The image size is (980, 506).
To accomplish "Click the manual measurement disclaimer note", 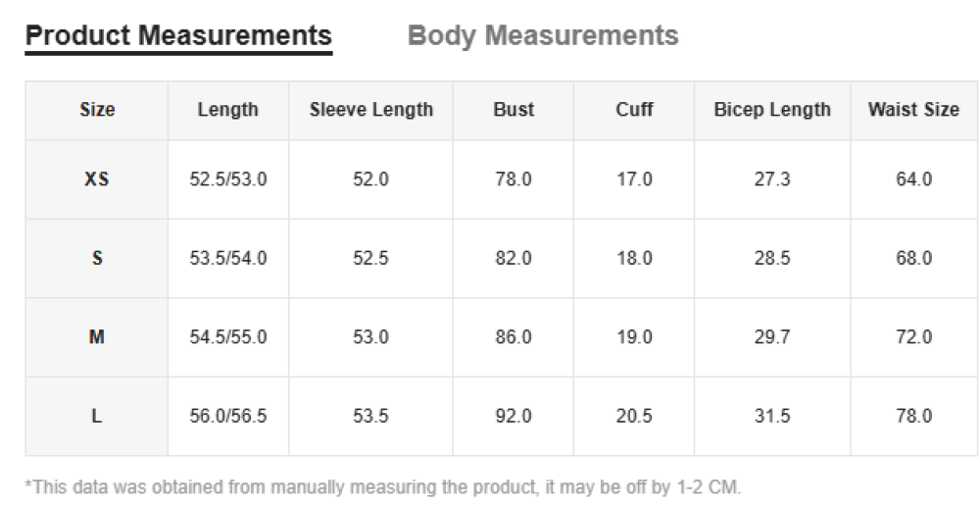I will click(383, 486).
